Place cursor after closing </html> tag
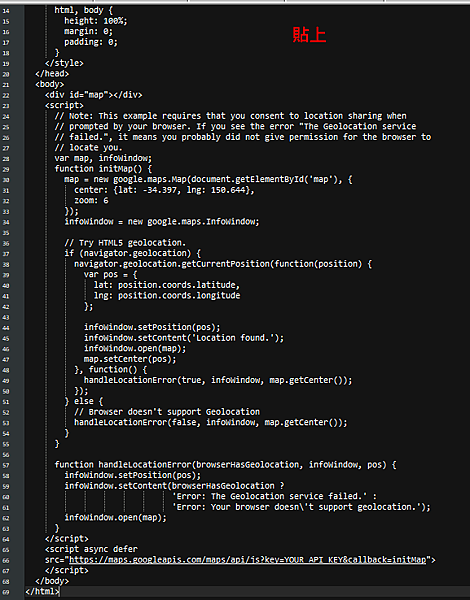 tap(60, 592)
